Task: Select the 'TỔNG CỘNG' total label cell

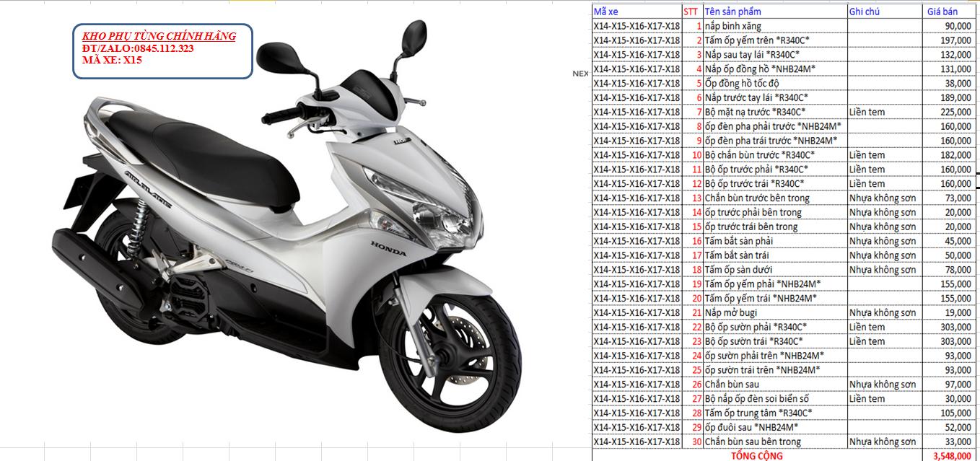Action: tap(756, 455)
